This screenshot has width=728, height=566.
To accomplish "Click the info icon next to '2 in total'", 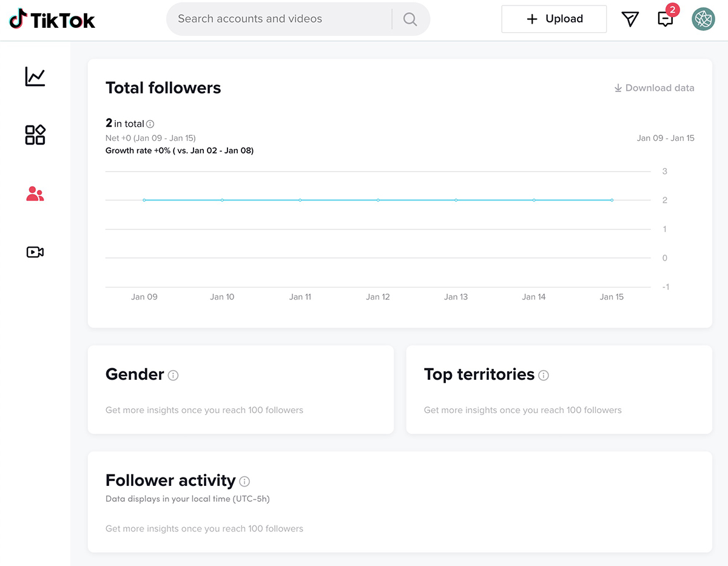I will tap(150, 124).
